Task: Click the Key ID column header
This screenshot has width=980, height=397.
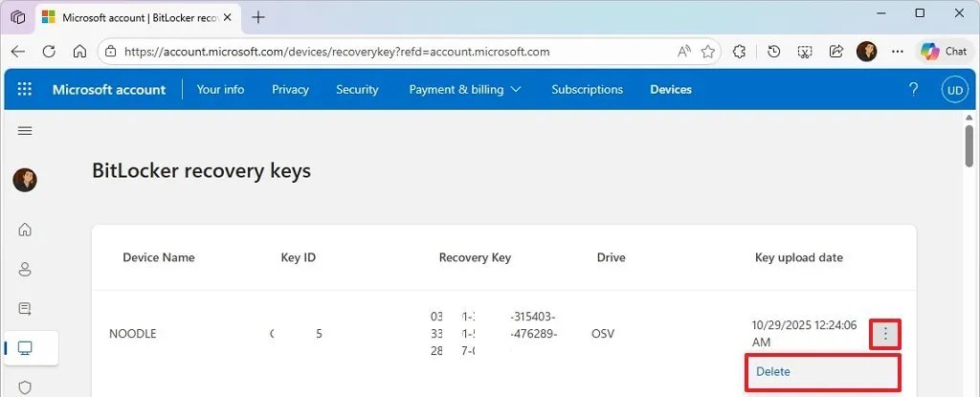Action: coord(299,257)
